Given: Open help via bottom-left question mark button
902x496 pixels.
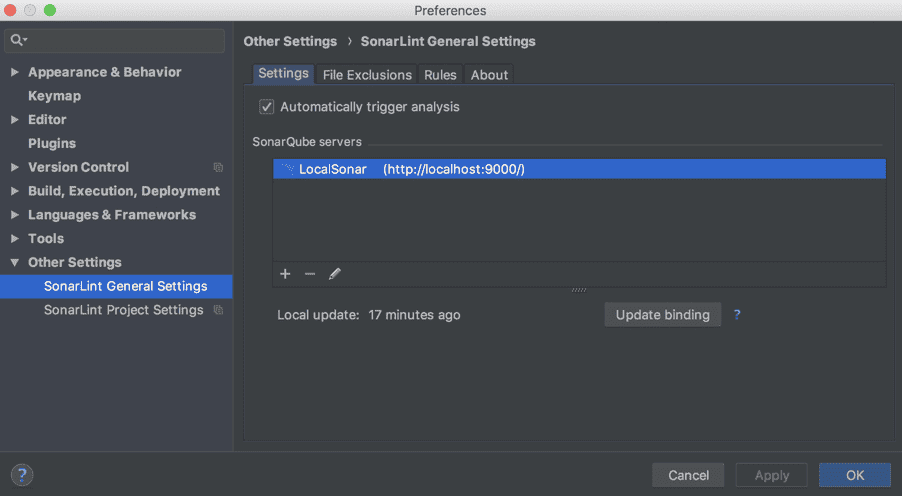Looking at the screenshot, I should point(22,475).
